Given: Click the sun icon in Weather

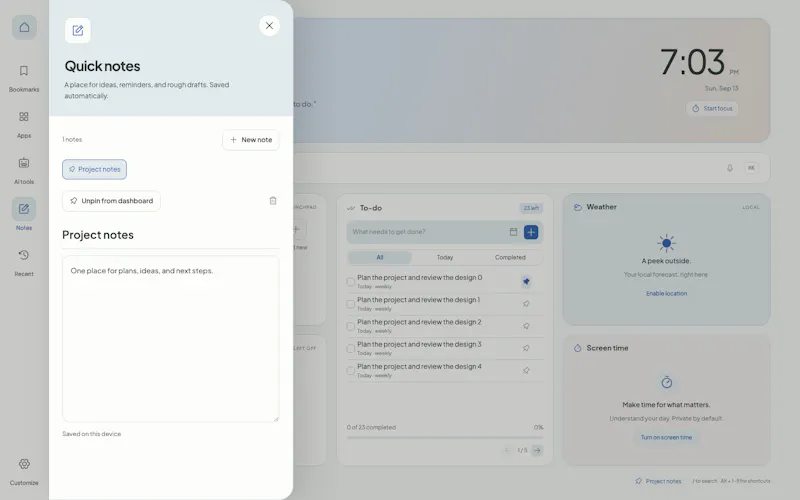Looking at the screenshot, I should click(666, 243).
